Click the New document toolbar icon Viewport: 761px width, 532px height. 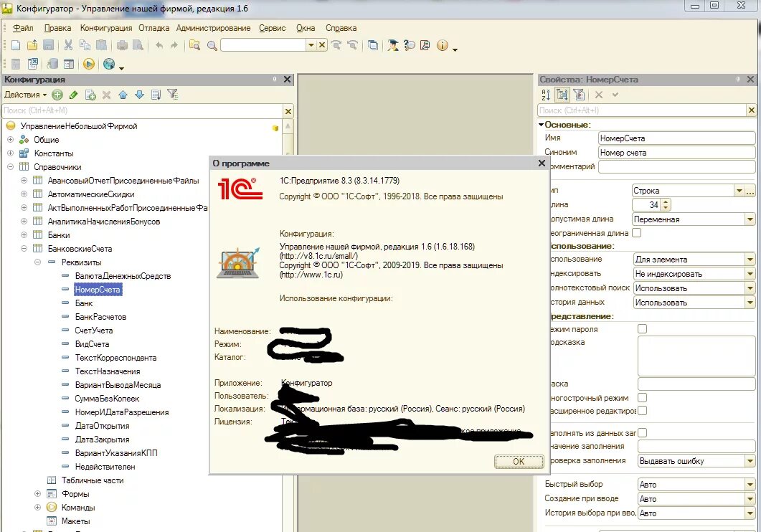16,46
